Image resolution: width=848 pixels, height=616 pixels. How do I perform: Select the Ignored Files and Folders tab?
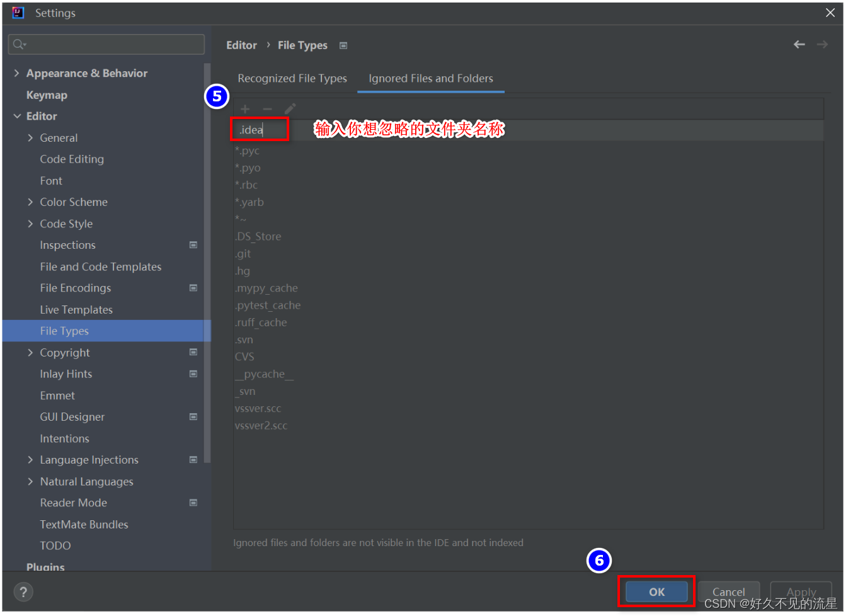[430, 78]
